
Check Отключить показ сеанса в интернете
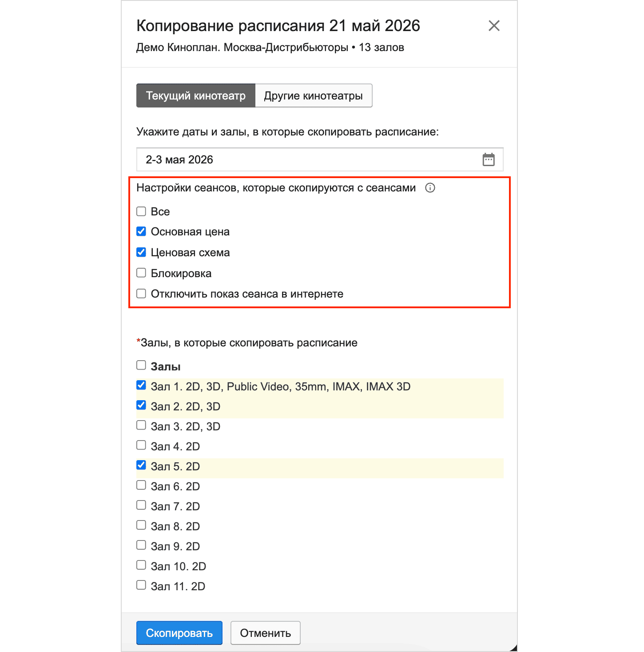[141, 293]
